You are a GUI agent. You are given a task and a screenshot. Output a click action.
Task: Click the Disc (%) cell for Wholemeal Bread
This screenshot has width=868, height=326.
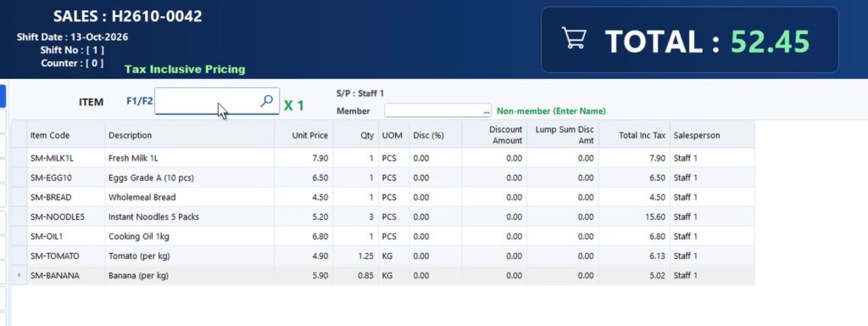pyautogui.click(x=436, y=197)
